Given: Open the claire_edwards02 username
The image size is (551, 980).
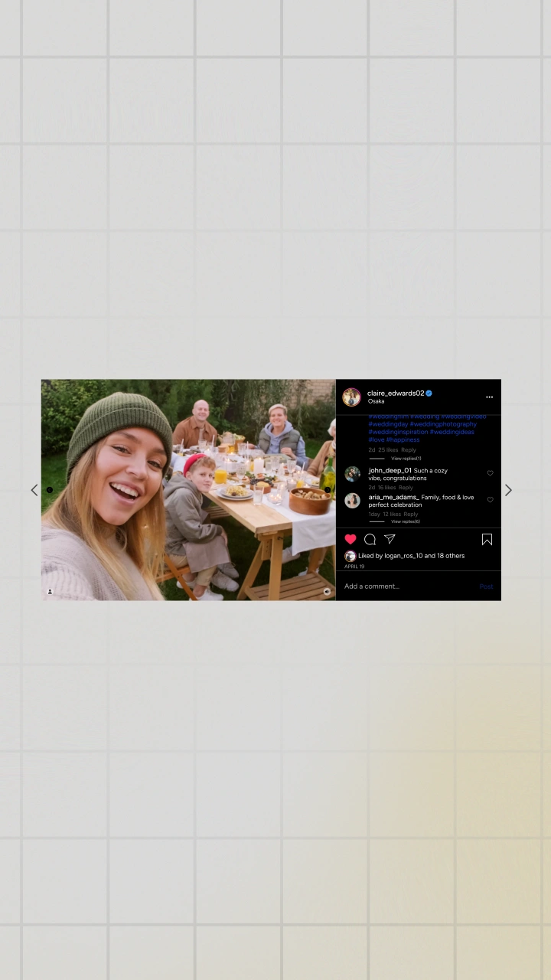Looking at the screenshot, I should click(x=396, y=394).
